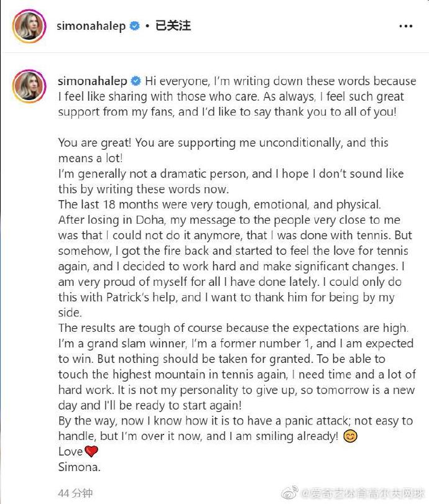Viewport: 429px width, 504px height.
Task: Click the header profile avatar of simonahalep
Action: click(27, 26)
